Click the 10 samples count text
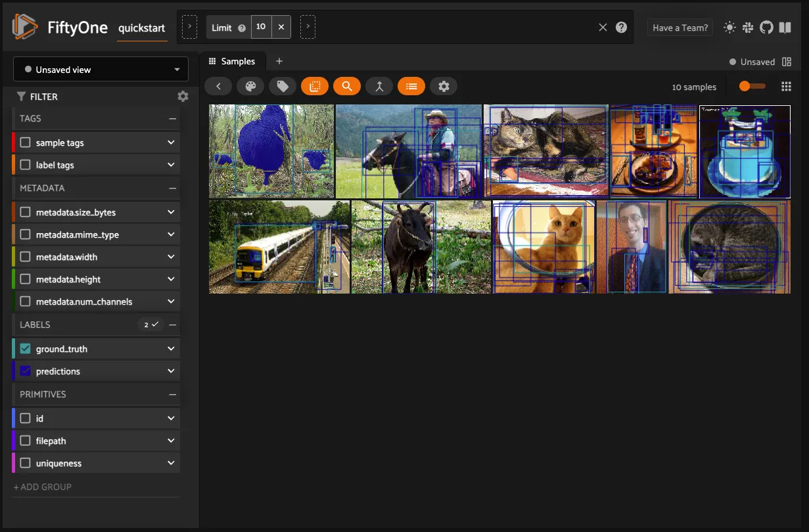The width and height of the screenshot is (809, 532). [694, 87]
